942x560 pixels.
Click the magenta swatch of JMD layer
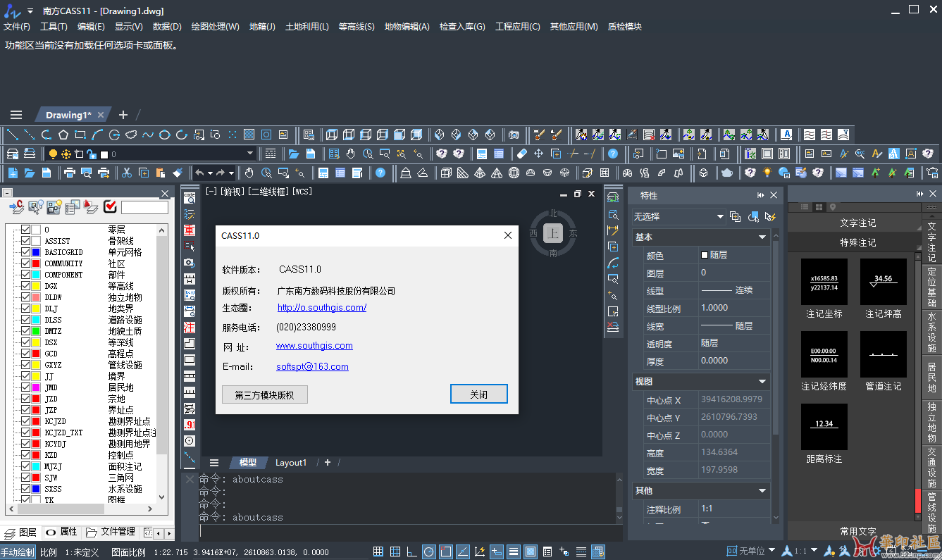click(36, 387)
